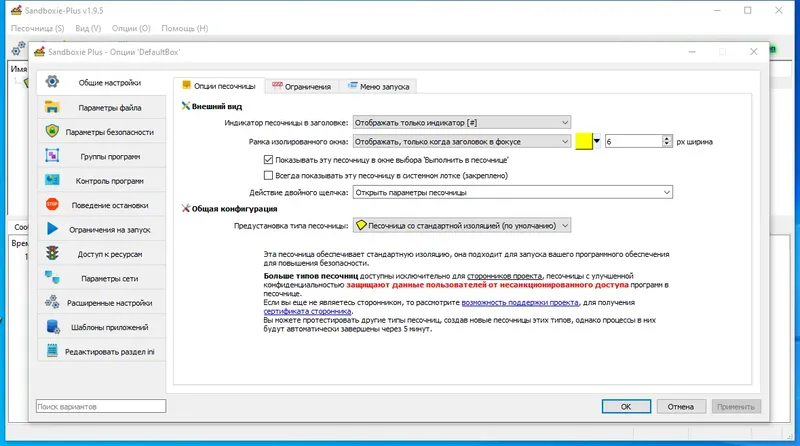Click the border width spinner arrows
The image size is (800, 446).
tap(666, 141)
